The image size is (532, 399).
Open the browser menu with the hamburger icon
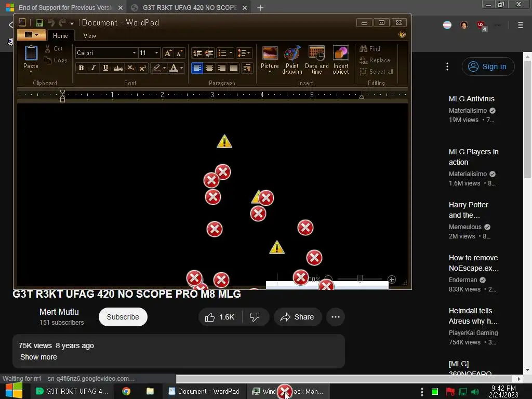pos(520,25)
